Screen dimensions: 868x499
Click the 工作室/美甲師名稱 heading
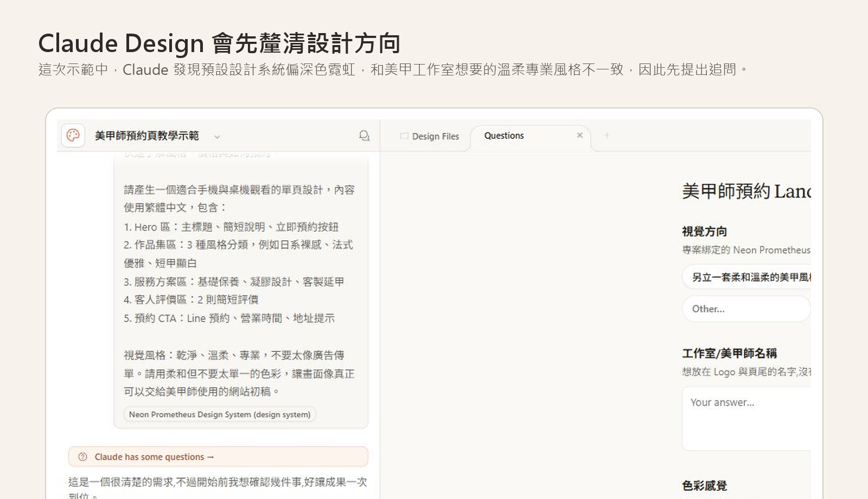click(x=729, y=354)
